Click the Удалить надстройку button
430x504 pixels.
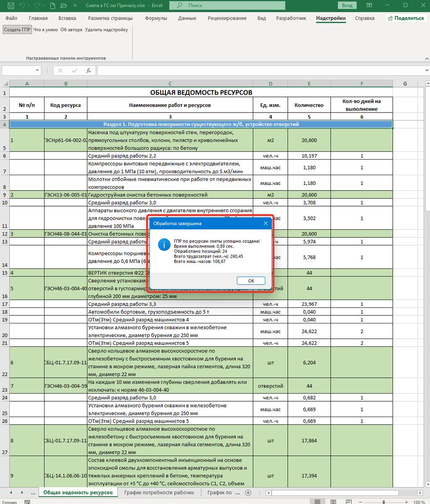coord(106,30)
